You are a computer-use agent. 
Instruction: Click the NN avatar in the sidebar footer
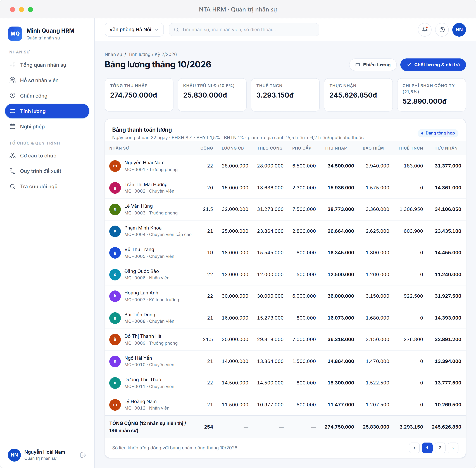(14, 455)
